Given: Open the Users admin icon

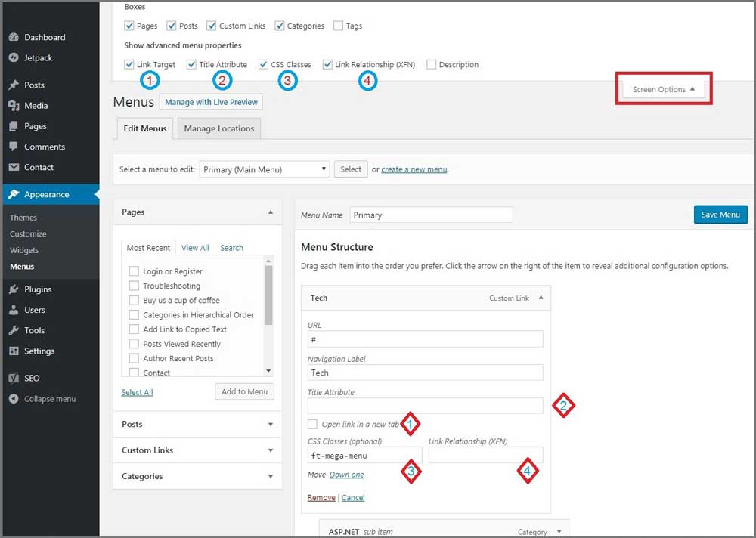Looking at the screenshot, I should (x=13, y=310).
